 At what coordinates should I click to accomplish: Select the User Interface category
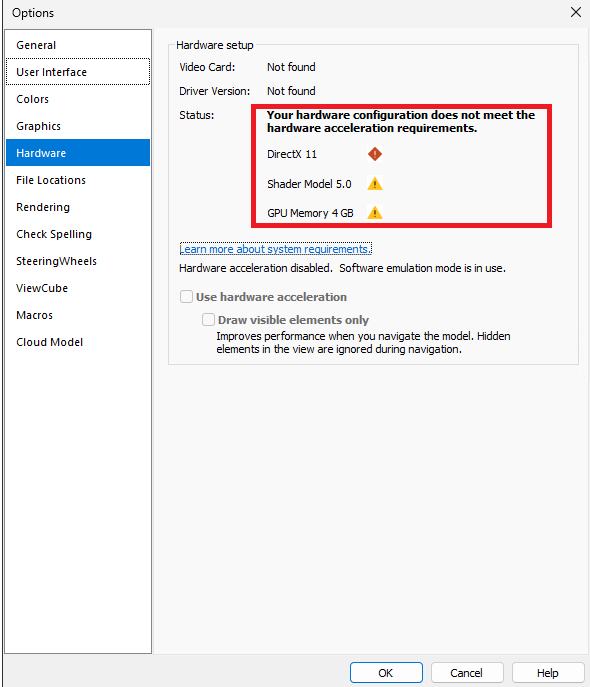coord(78,72)
